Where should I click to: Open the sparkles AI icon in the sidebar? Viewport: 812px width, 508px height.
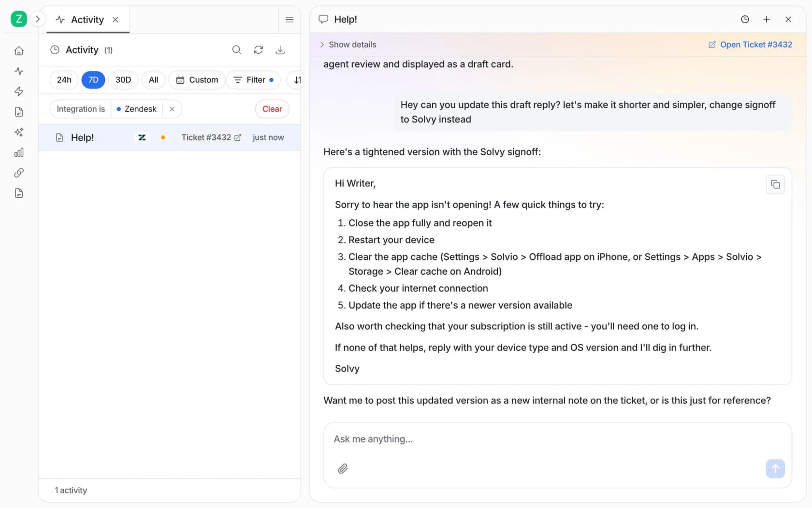tap(19, 132)
